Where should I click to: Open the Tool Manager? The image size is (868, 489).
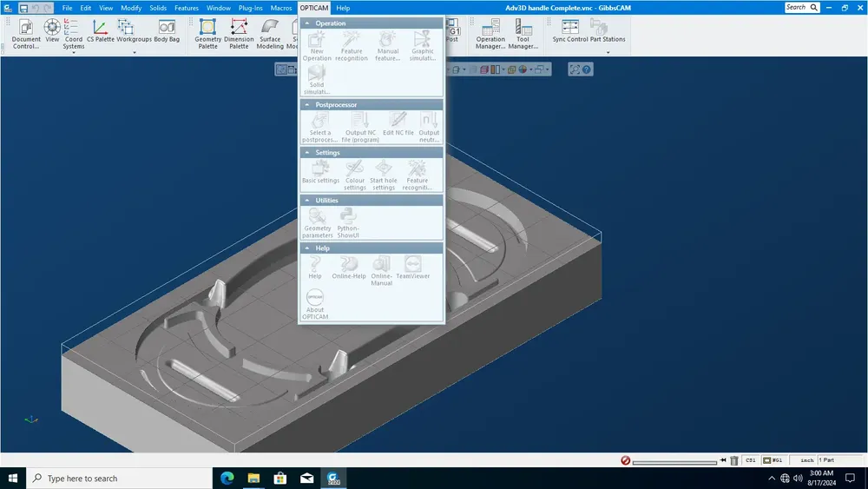pos(523,33)
